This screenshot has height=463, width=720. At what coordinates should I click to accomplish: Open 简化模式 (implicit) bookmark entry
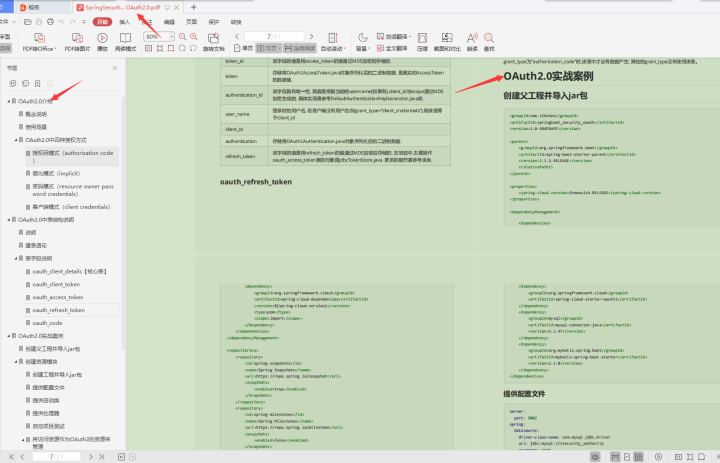click(56, 174)
